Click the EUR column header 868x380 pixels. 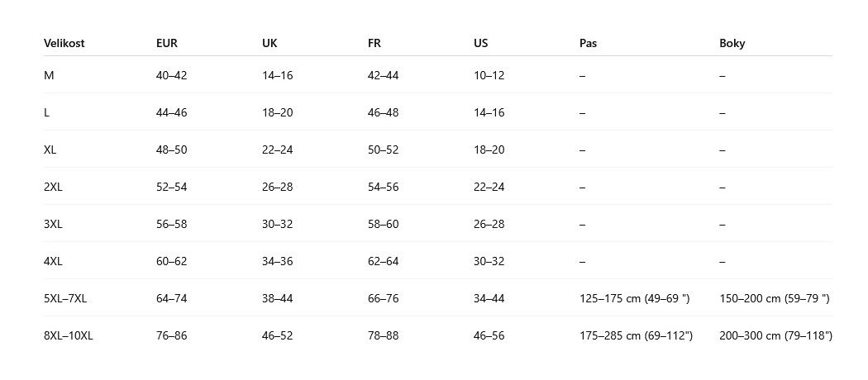tap(167, 43)
